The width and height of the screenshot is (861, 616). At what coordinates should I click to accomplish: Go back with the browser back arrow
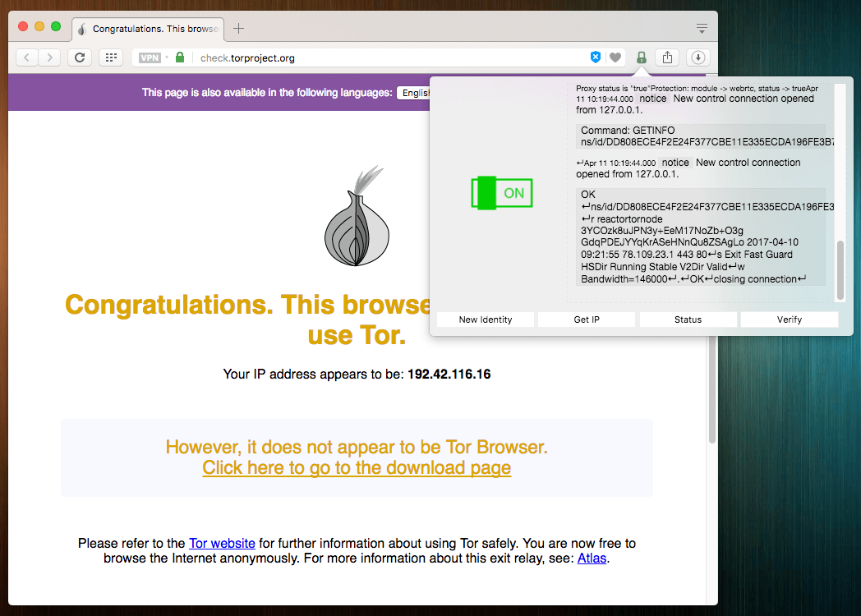pyautogui.click(x=27, y=57)
